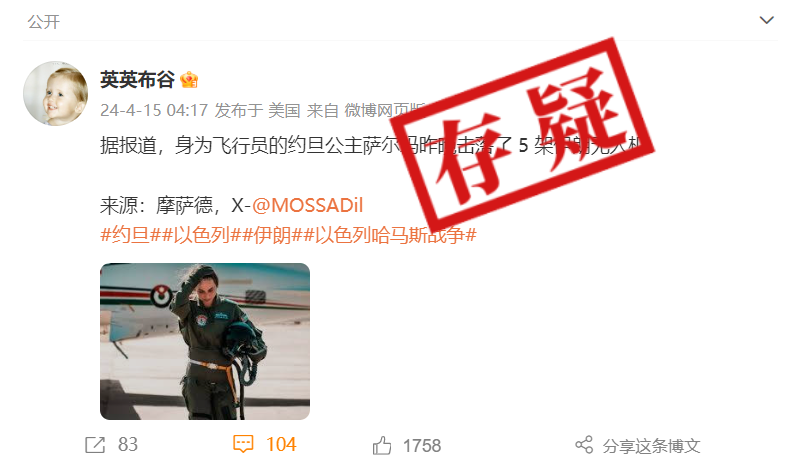The height and width of the screenshot is (464, 799).
Task: Open the #约旦# hashtag
Action: 125,235
